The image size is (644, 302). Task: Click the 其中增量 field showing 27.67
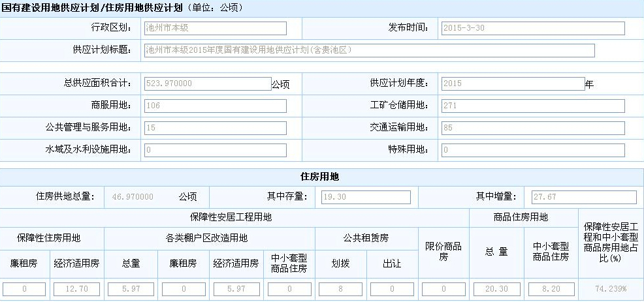pos(583,197)
